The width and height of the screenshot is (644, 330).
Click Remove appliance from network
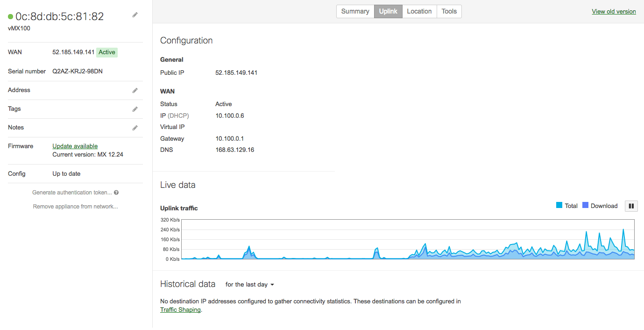[x=75, y=207]
